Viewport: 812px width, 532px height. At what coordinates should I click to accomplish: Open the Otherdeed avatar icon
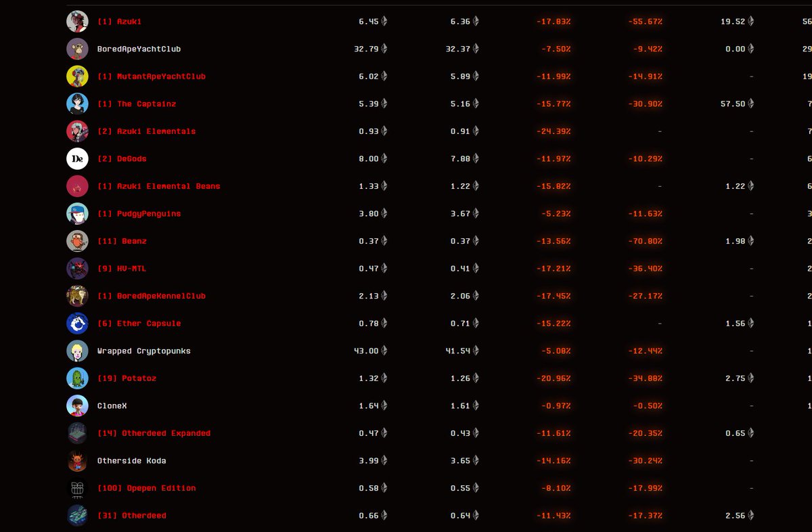coord(77,516)
